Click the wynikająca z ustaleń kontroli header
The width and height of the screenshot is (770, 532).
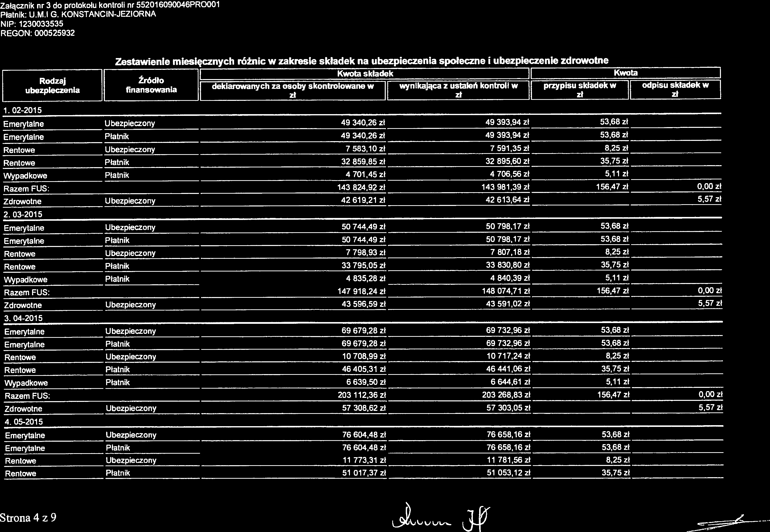tap(459, 90)
